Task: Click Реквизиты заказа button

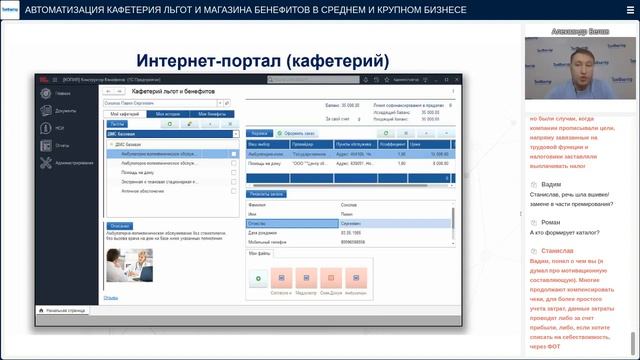Action: pos(266,194)
